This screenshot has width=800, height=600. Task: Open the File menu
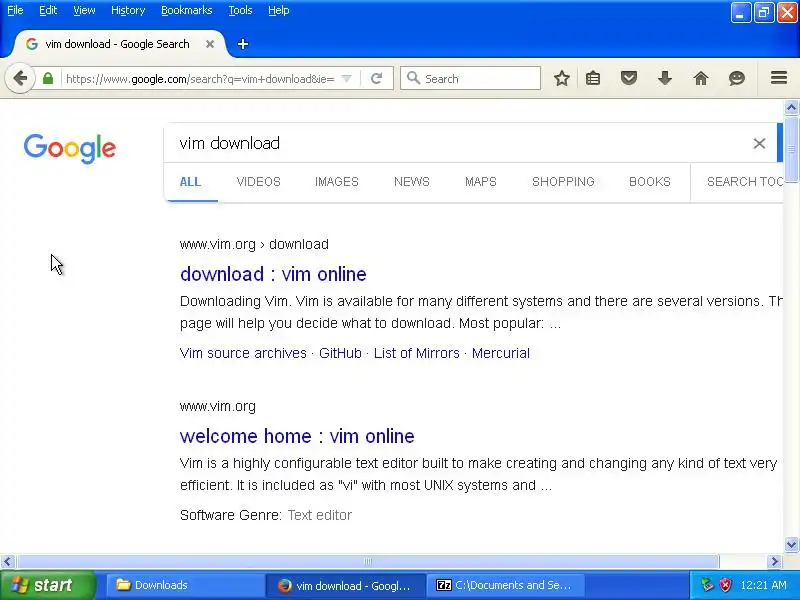(x=15, y=10)
